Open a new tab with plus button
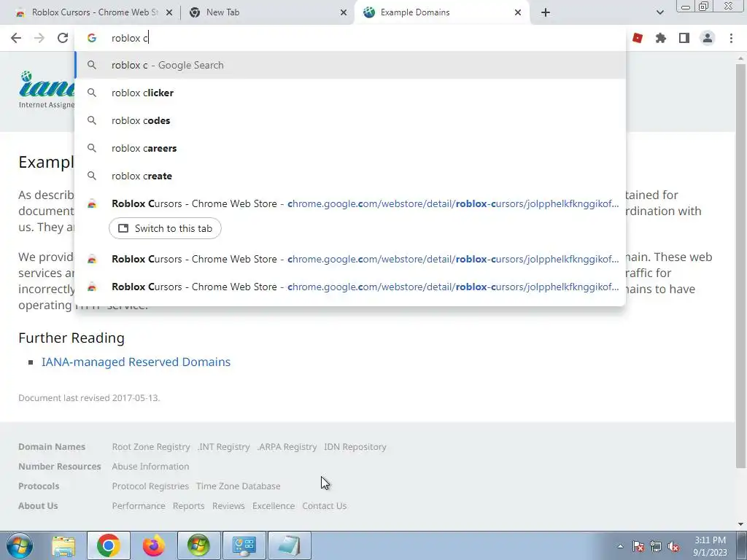The height and width of the screenshot is (560, 747). 546,12
